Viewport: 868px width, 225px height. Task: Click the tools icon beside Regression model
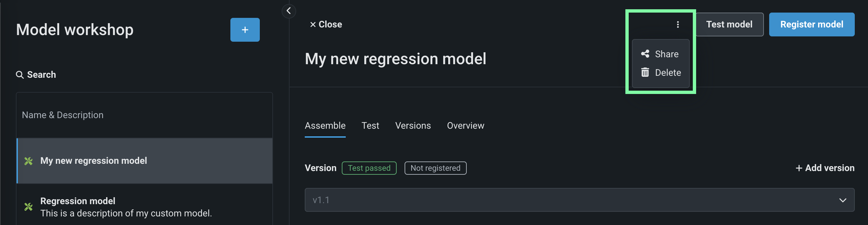pos(29,206)
